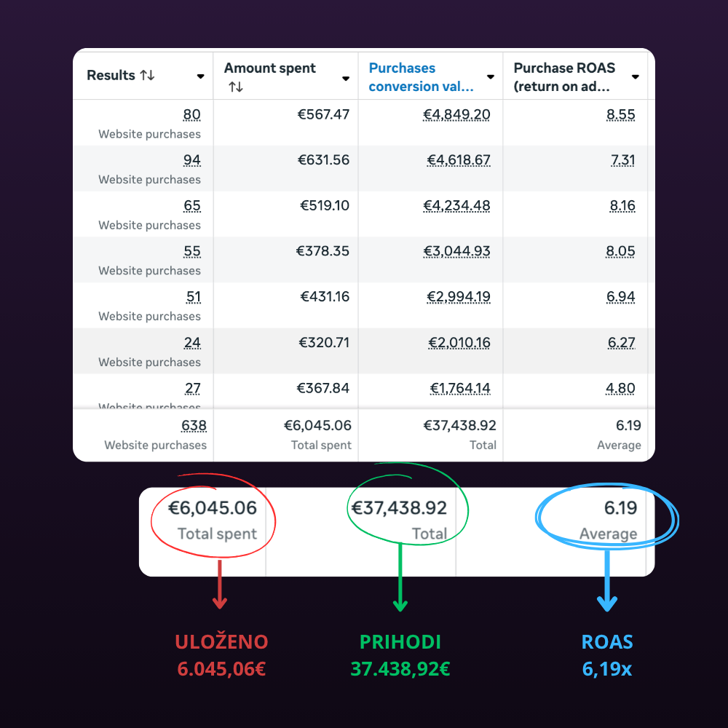728x728 pixels.
Task: Select the Purchase ROAS column header text
Action: coord(563,77)
